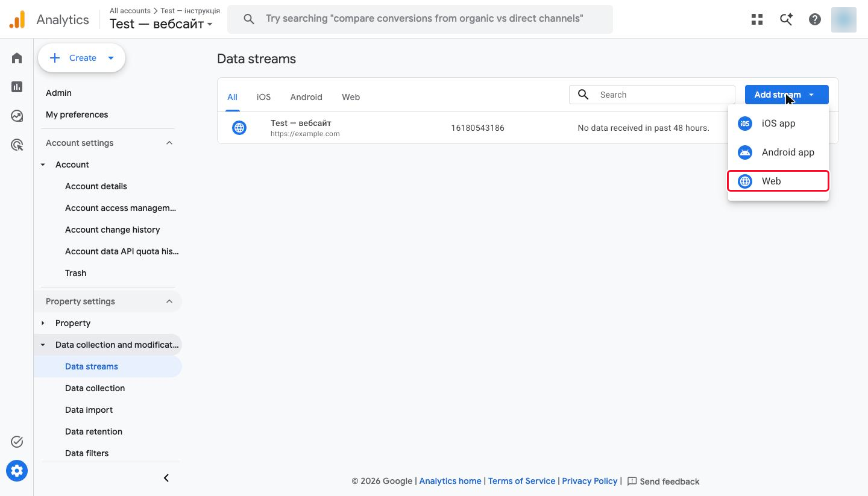Image resolution: width=868 pixels, height=496 pixels.
Task: Click the Admin gear icon
Action: 17,471
